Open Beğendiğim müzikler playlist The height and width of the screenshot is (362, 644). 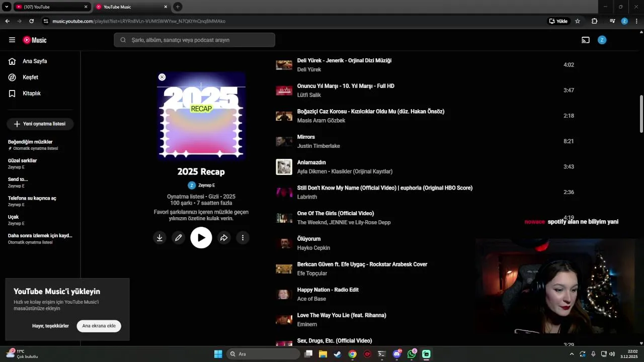(40, 145)
